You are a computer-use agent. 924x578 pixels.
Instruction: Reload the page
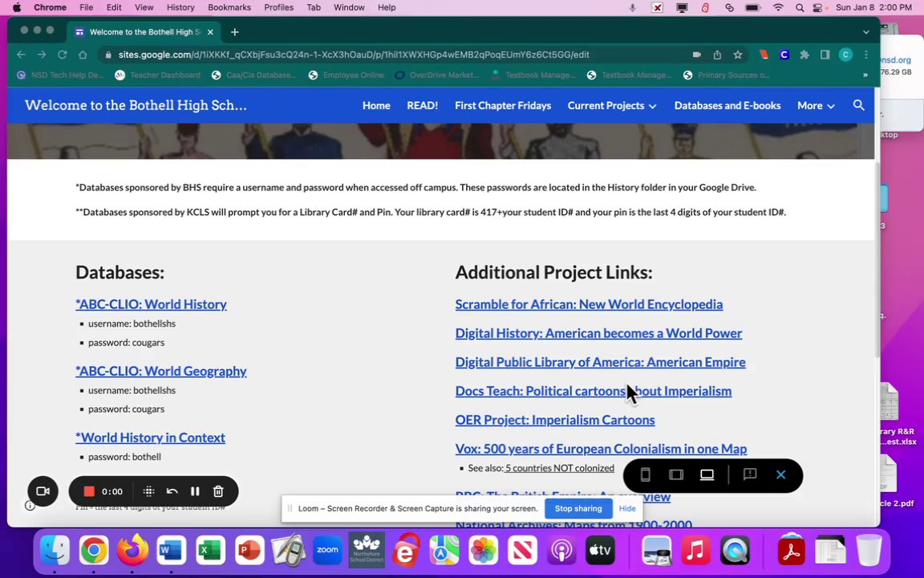[x=62, y=55]
